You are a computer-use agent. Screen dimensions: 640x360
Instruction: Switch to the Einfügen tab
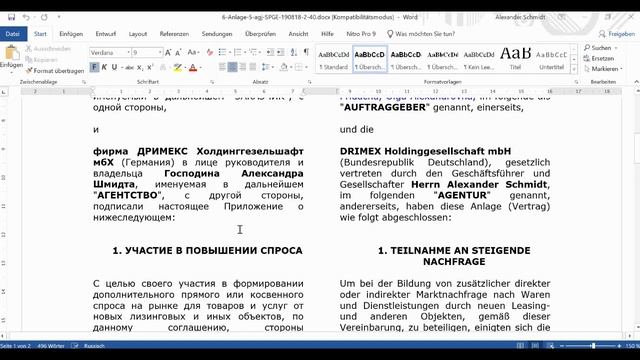71,34
